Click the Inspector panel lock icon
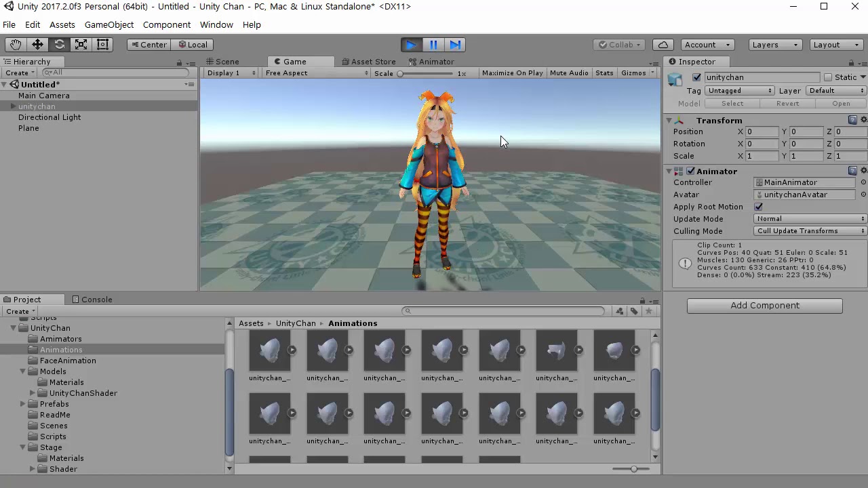Viewport: 868px width, 488px height. [852, 62]
